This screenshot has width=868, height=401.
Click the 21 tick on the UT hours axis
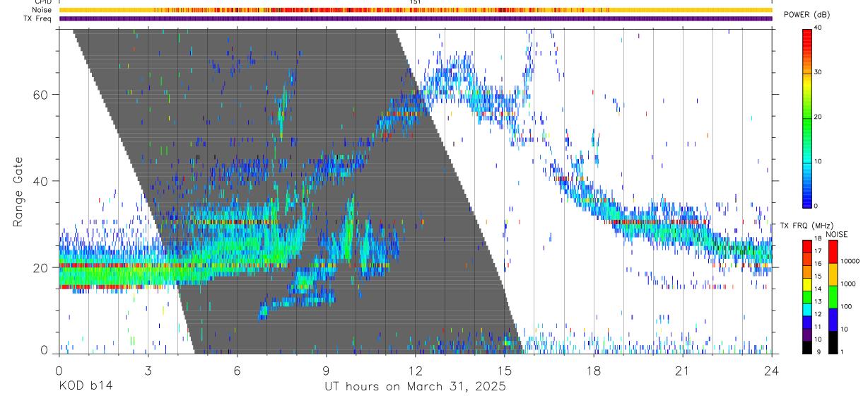pyautogui.click(x=683, y=369)
